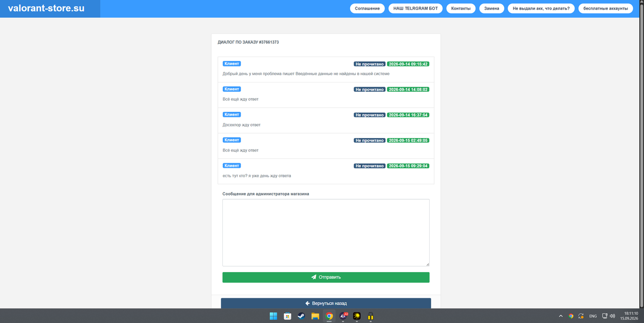
Task: Open the Соглашение page
Action: (x=367, y=9)
